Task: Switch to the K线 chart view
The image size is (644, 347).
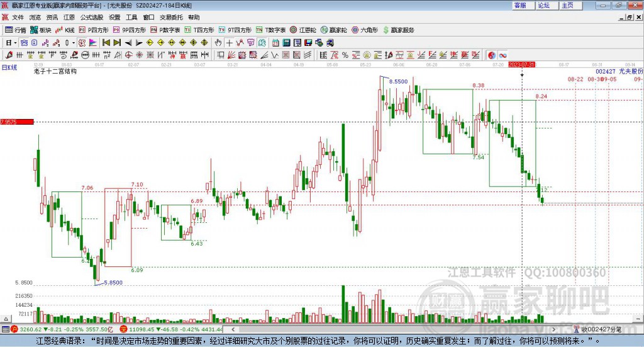Action: (65, 30)
